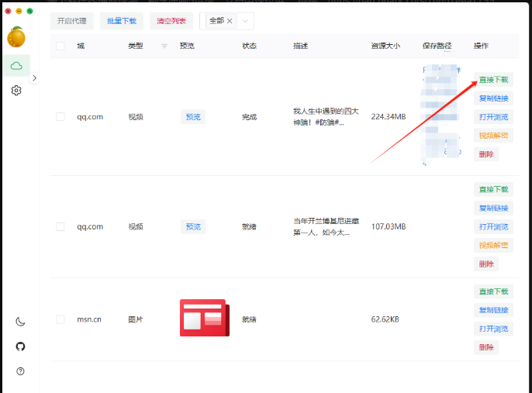Click the 描述 column header
This screenshot has width=532, height=393.
pos(301,46)
